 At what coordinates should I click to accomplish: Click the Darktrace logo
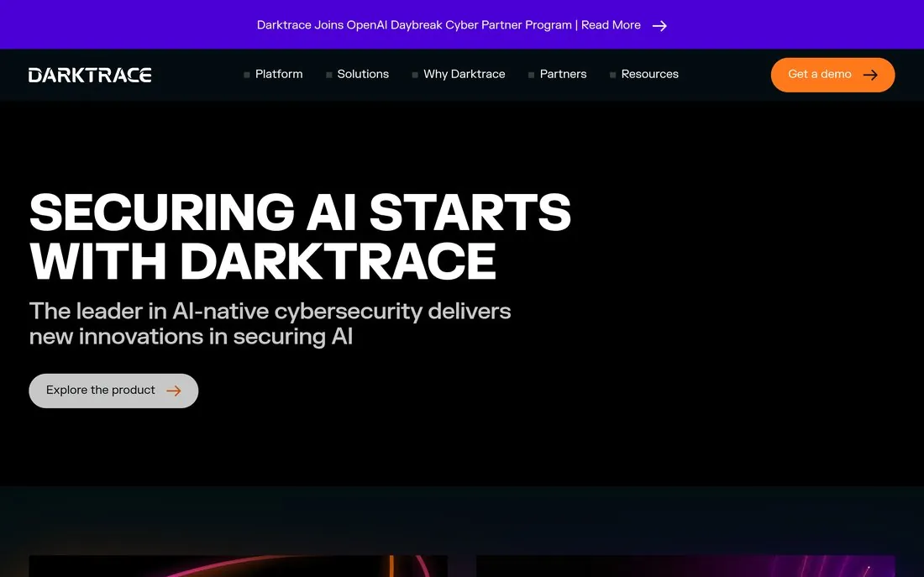(x=90, y=75)
